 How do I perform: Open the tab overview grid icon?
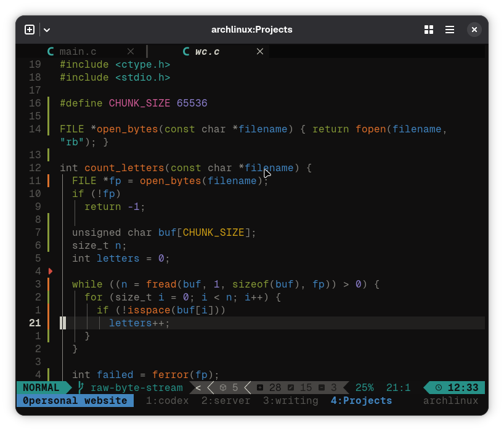[429, 30]
